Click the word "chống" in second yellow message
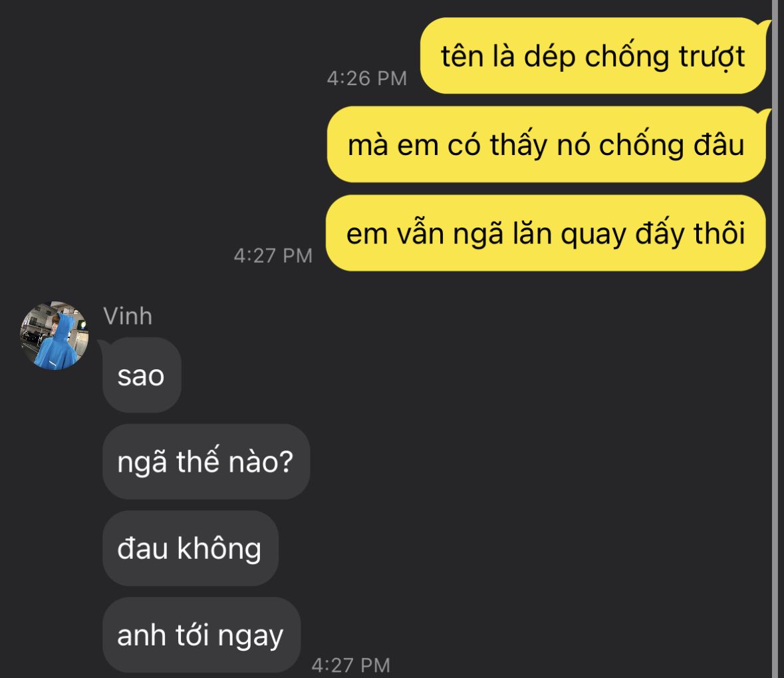The image size is (784, 678). click(641, 145)
